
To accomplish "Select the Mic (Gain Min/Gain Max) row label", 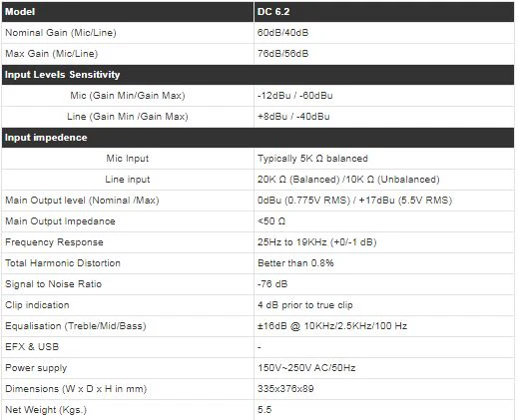I will click(x=128, y=96).
